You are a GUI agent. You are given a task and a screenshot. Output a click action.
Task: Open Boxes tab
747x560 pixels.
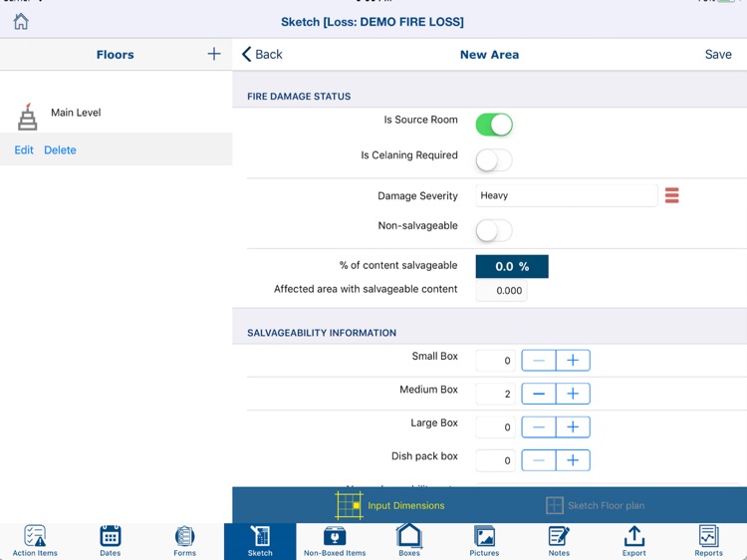[409, 540]
